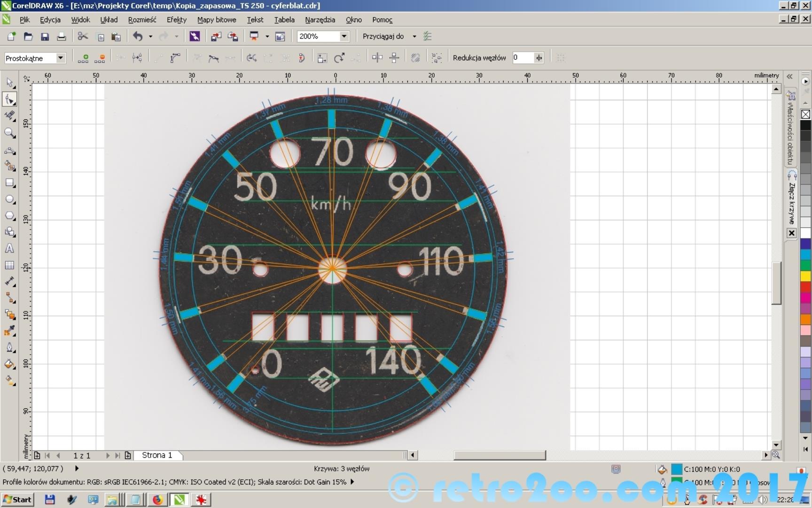This screenshot has height=508, width=812.
Task: Select the Text tool
Action: pos(9,249)
